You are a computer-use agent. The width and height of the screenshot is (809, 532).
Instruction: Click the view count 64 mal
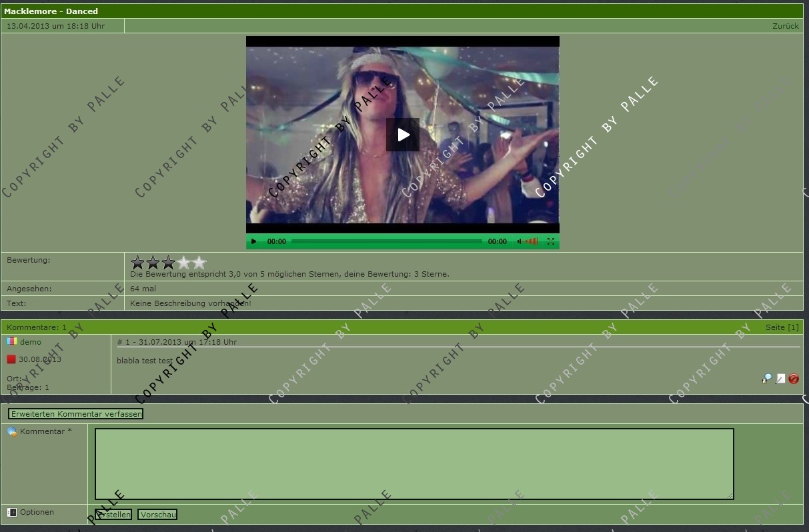click(x=143, y=289)
